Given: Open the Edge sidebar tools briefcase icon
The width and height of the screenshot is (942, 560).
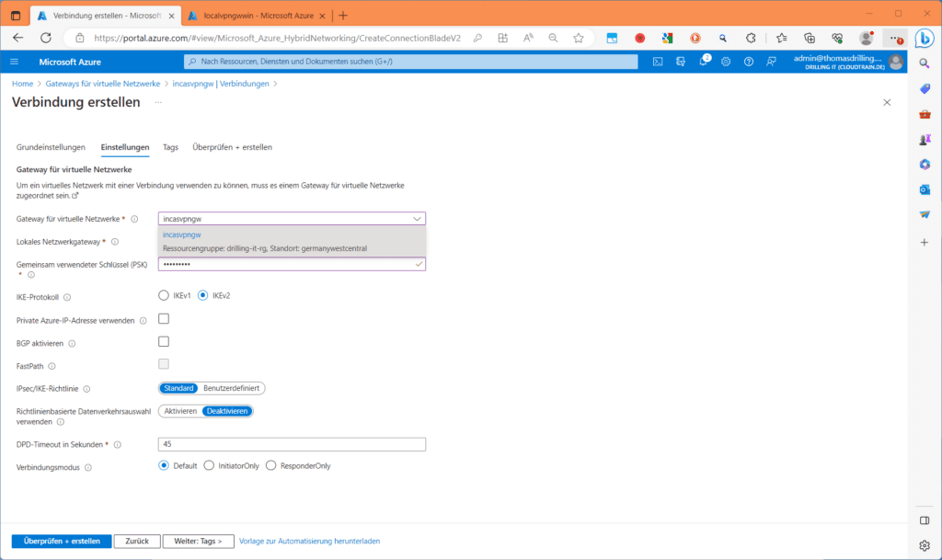Looking at the screenshot, I should pyautogui.click(x=925, y=114).
